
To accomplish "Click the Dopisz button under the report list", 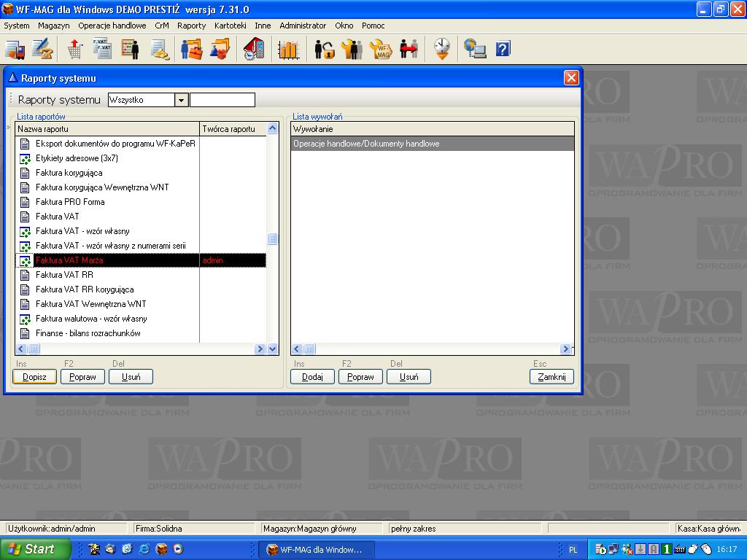I will coord(34,377).
